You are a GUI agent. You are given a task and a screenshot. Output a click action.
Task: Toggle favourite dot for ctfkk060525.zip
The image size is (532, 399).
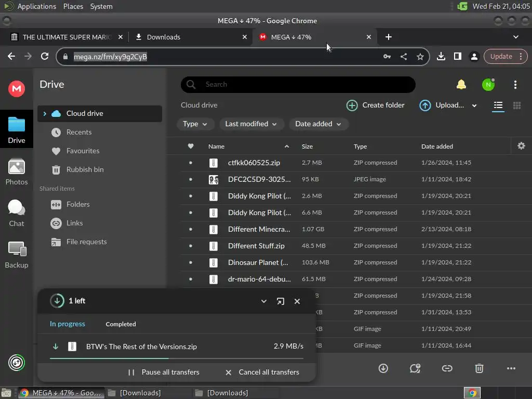point(190,163)
